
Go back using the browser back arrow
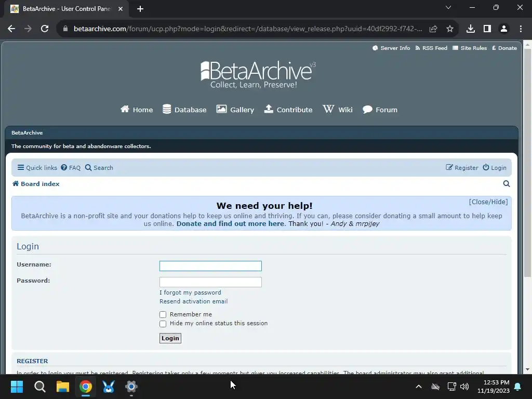point(11,29)
